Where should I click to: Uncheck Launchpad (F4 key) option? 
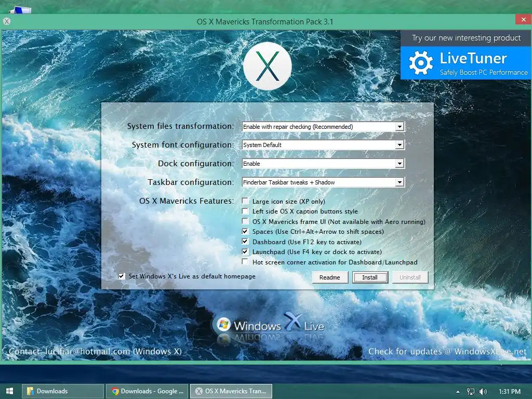coord(245,252)
